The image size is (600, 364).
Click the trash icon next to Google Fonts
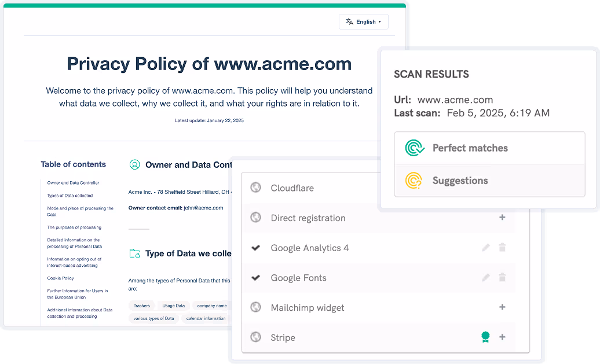point(502,277)
